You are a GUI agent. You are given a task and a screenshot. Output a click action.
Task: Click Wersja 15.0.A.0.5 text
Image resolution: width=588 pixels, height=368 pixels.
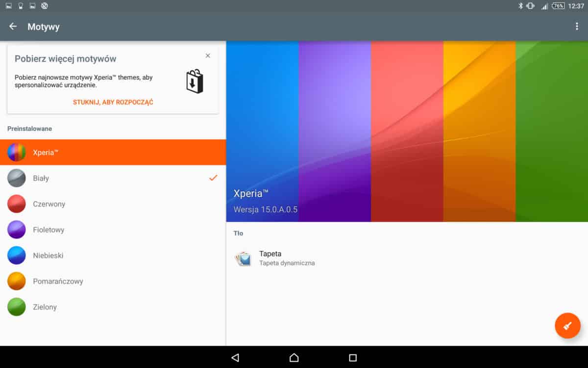coord(266,210)
